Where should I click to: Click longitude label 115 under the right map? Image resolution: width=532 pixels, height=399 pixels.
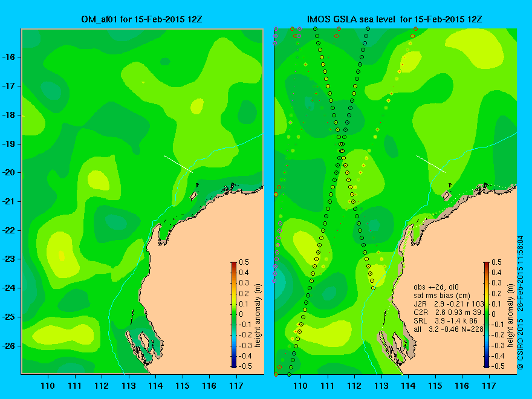435,386
